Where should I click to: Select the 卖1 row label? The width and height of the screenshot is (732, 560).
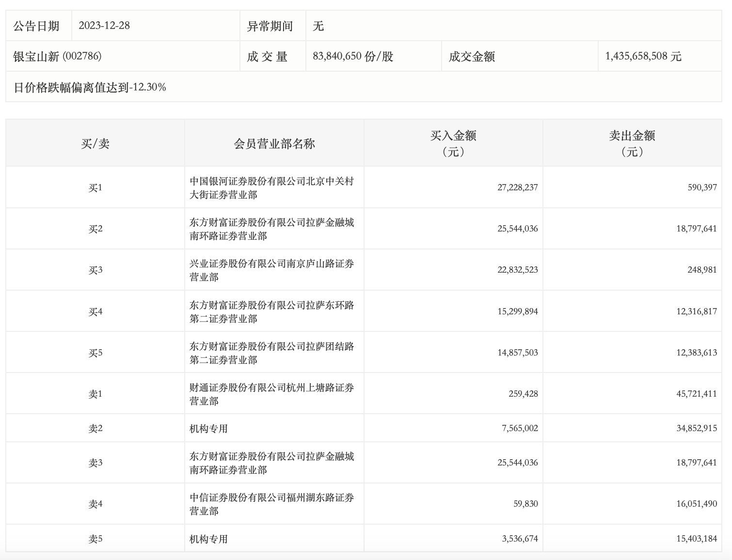pos(95,394)
